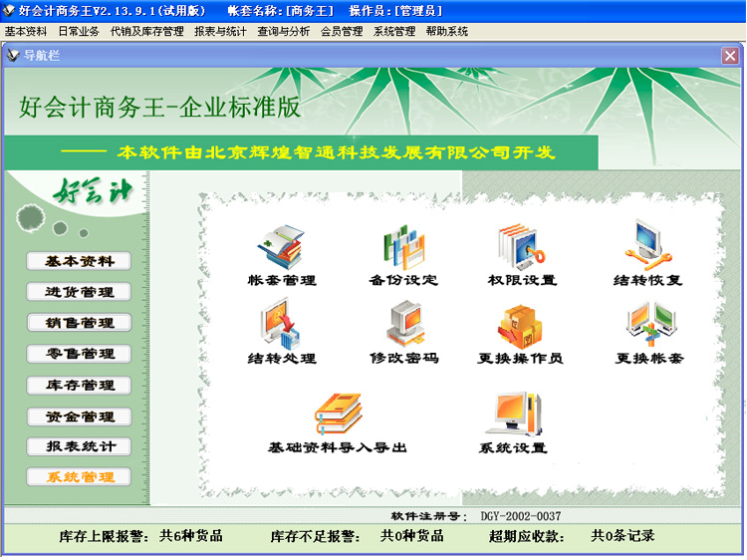
Task: Open the 结转恢复 monitor wrench icon
Action: coord(648,245)
